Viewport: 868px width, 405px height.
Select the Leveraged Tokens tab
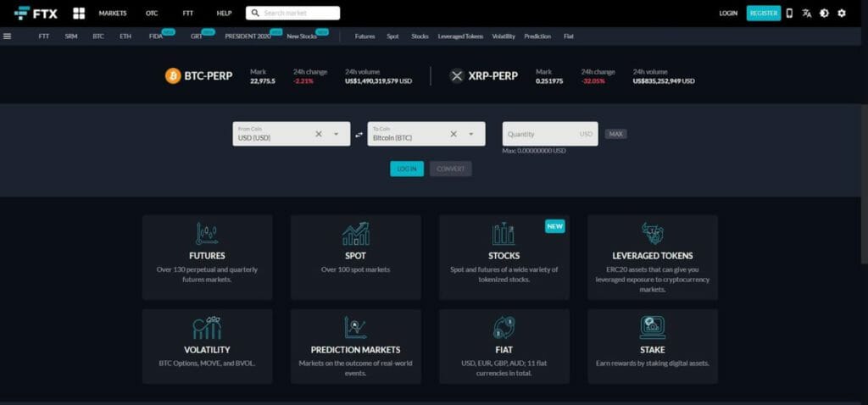[x=460, y=36]
